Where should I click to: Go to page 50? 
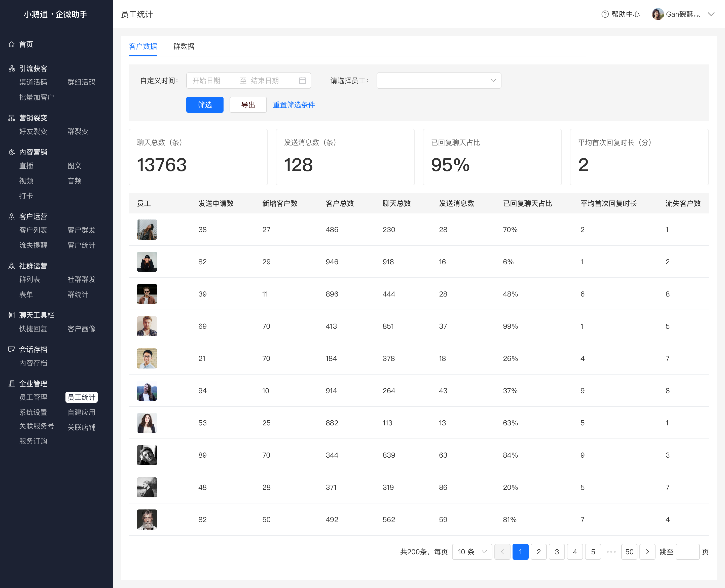[629, 552]
